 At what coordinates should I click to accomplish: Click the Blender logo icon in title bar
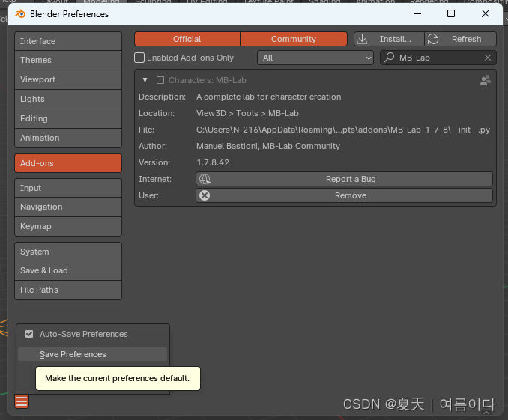point(20,14)
